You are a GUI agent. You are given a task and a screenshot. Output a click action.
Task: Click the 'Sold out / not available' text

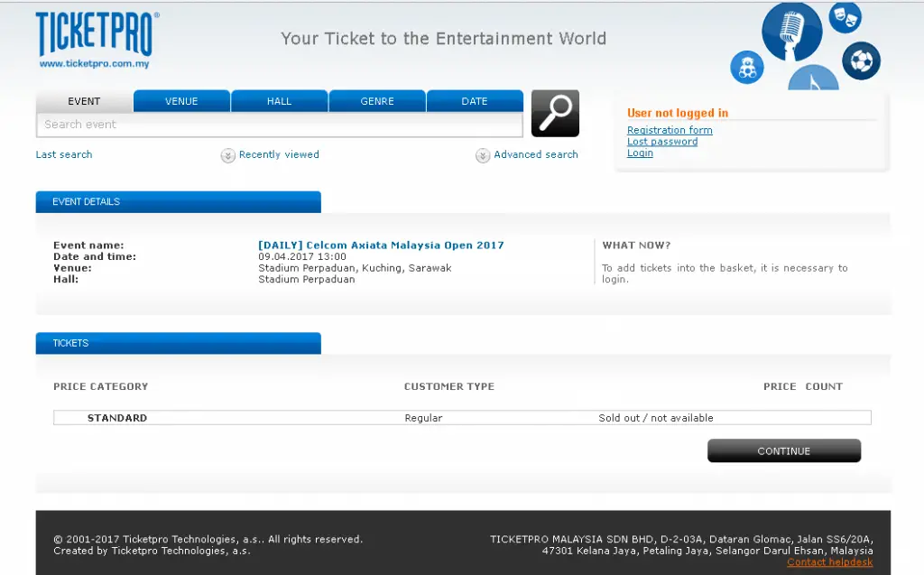pyautogui.click(x=656, y=418)
